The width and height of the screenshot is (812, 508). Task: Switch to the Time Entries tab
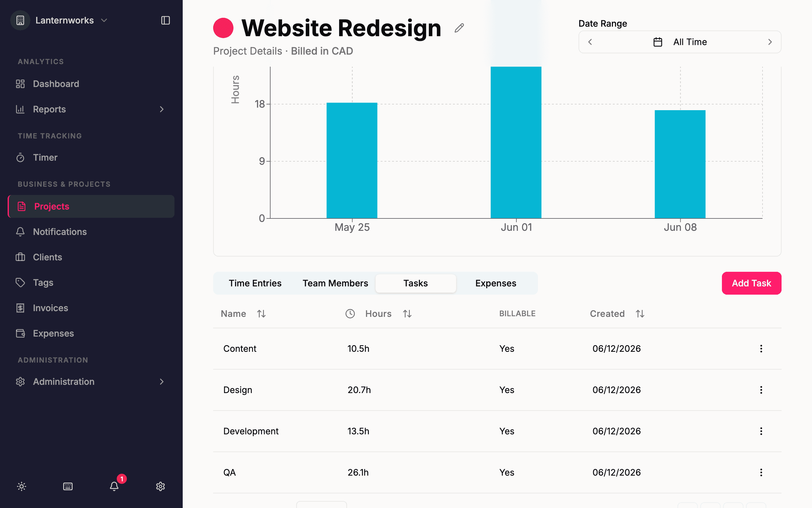pyautogui.click(x=255, y=283)
